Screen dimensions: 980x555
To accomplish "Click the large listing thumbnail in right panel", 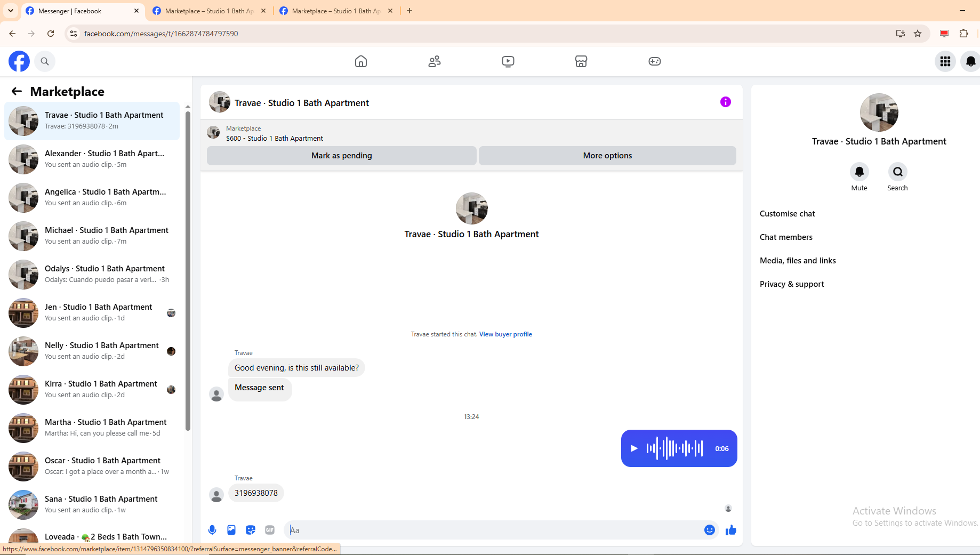I will click(x=879, y=112).
